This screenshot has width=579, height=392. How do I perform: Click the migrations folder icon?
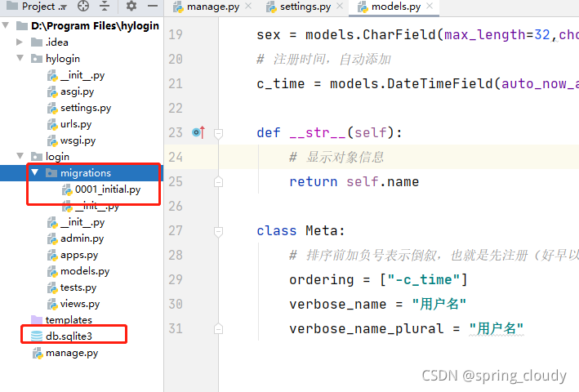coord(51,173)
